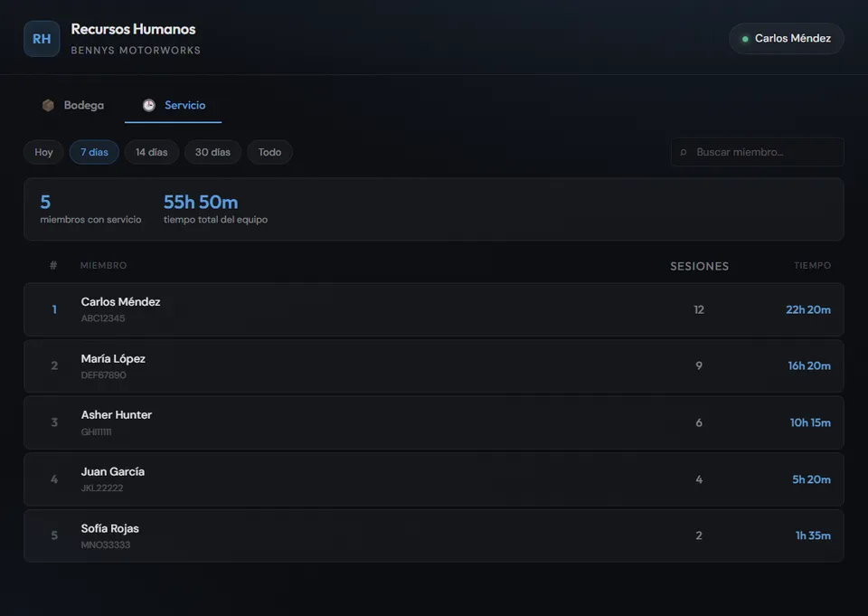Image resolution: width=868 pixels, height=616 pixels.
Task: Click the Recursos Humanos title
Action: click(134, 29)
